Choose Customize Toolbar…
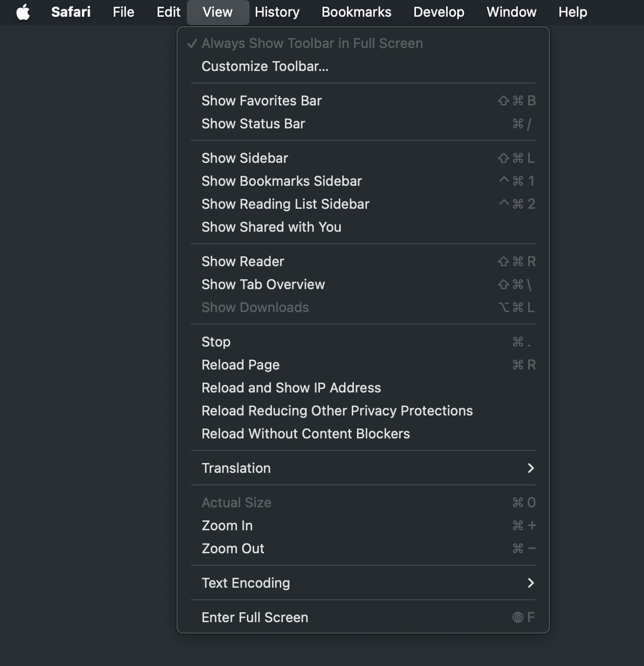The width and height of the screenshot is (644, 666). [363, 66]
